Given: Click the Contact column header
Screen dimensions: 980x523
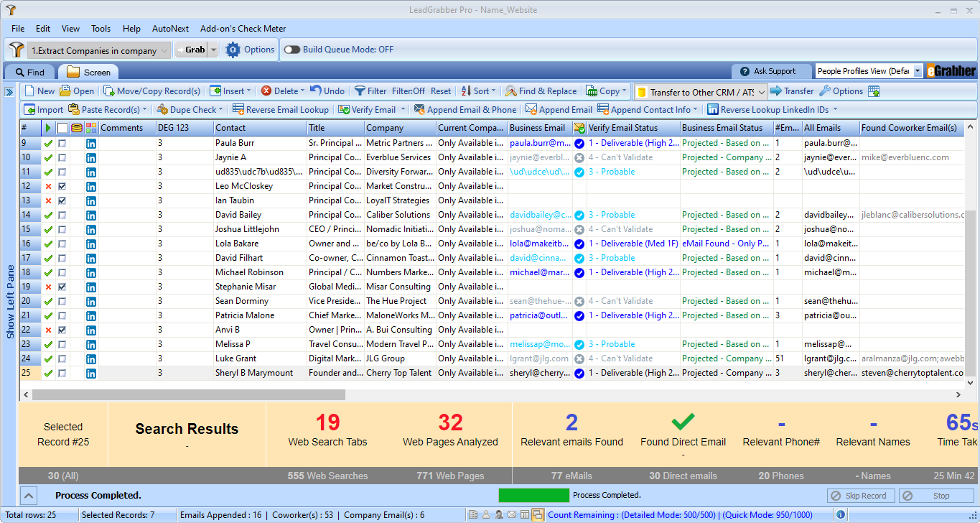Looking at the screenshot, I should [260, 128].
